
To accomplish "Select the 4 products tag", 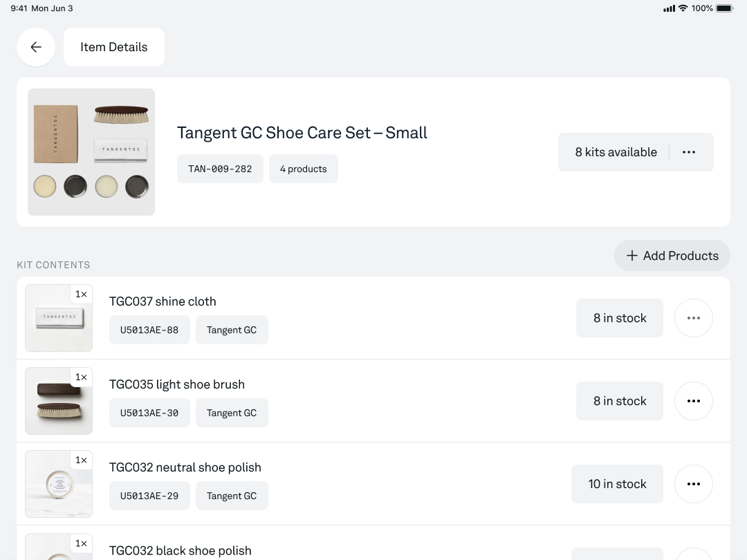I will click(304, 169).
